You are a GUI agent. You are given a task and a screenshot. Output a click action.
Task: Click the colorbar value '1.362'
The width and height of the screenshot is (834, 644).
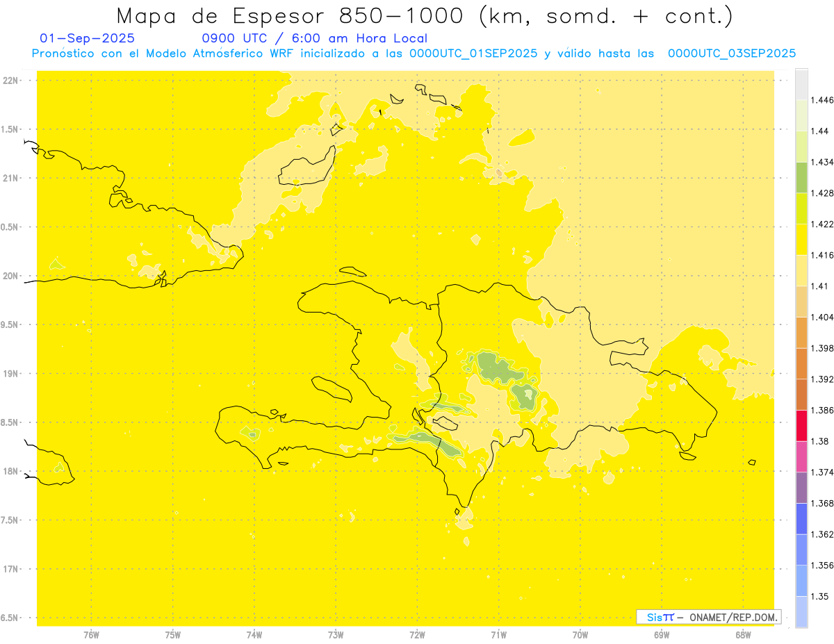pyautogui.click(x=824, y=534)
